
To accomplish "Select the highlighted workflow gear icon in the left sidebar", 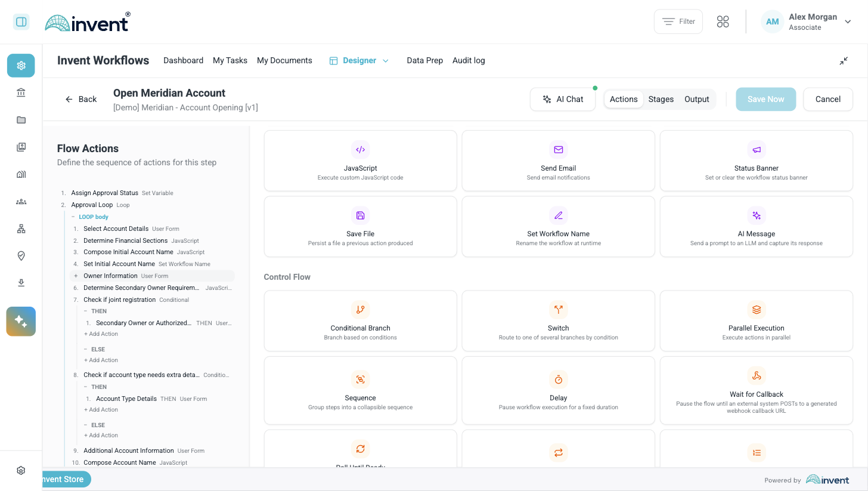I will [21, 66].
